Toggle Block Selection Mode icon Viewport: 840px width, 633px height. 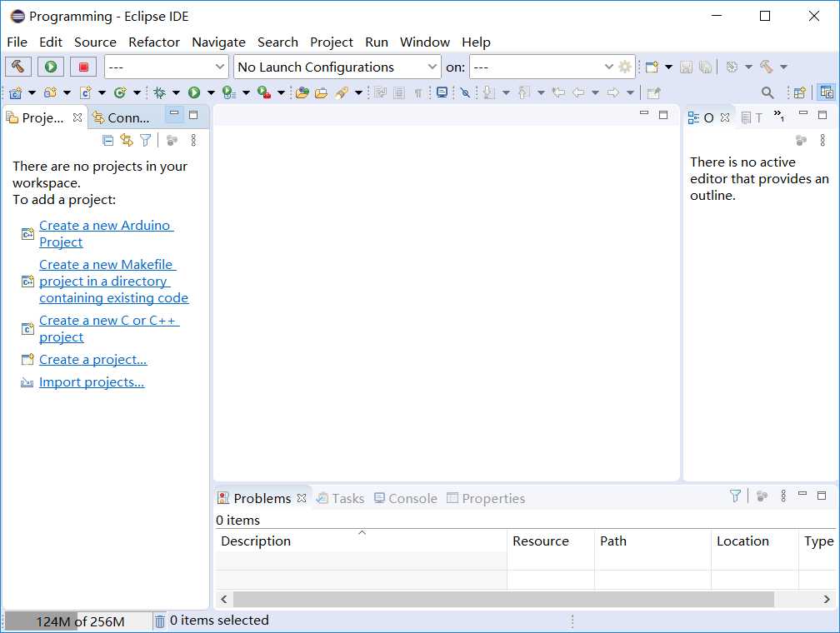[399, 92]
